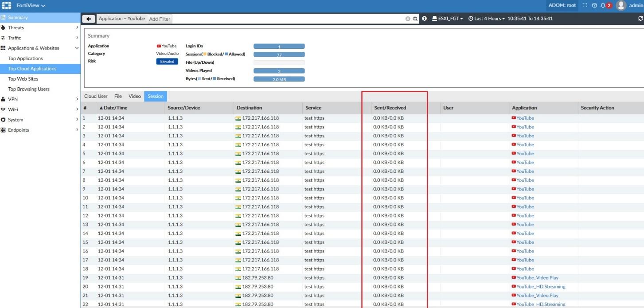Click the refresh icon in toolbar

click(x=640, y=19)
